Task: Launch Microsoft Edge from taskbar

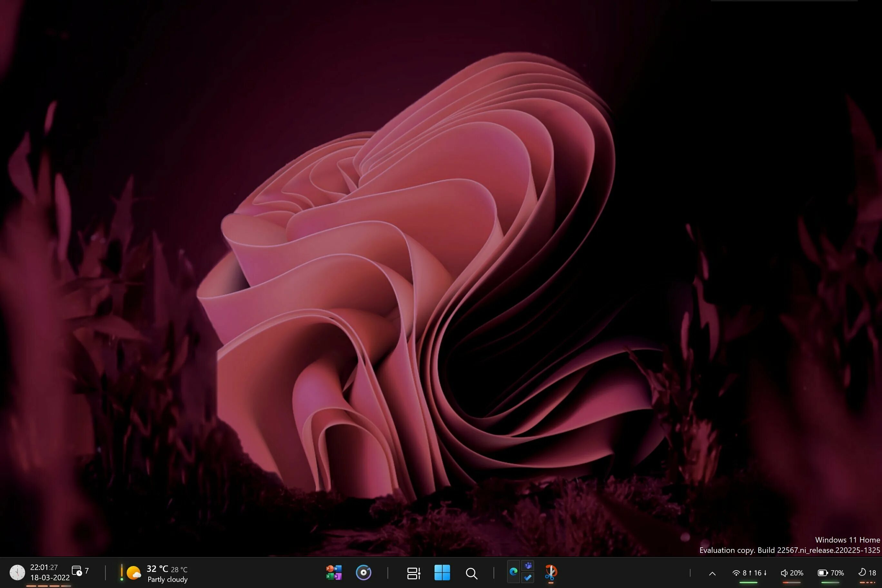Action: pyautogui.click(x=514, y=572)
